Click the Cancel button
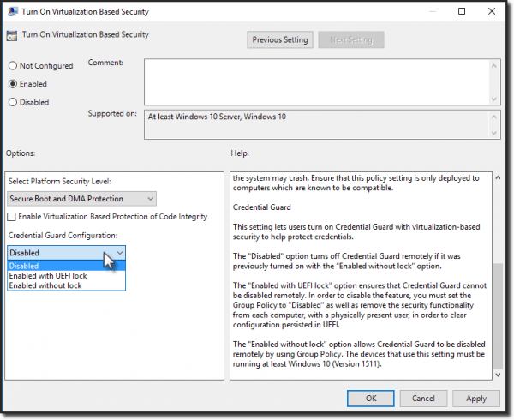514x420 pixels. click(423, 399)
